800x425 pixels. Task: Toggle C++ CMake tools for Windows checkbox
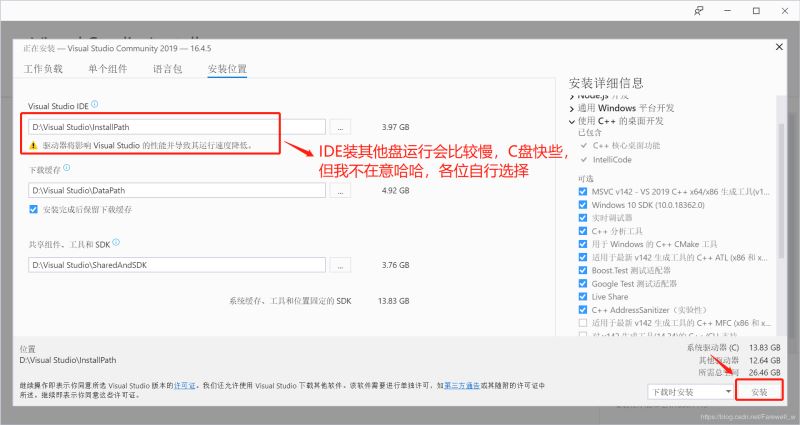point(583,244)
